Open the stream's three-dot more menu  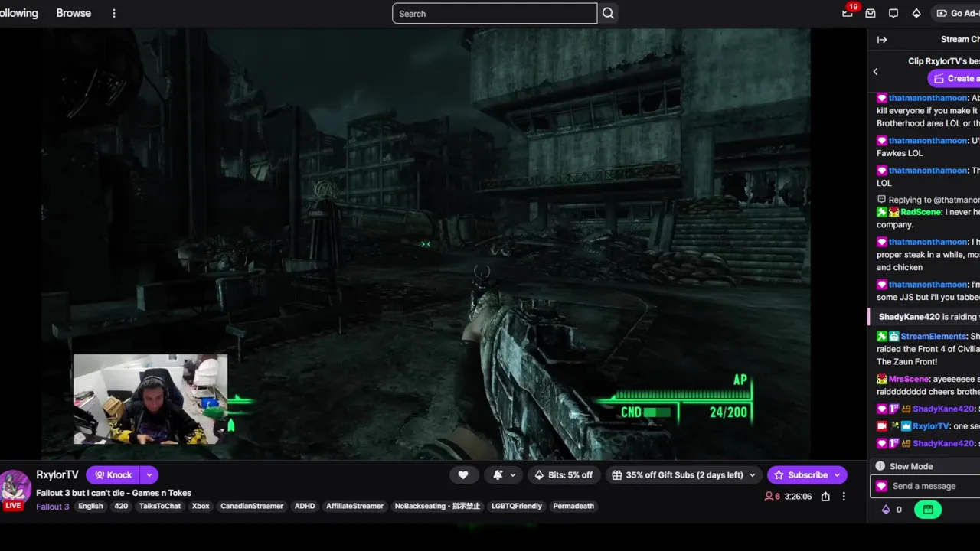tap(844, 497)
